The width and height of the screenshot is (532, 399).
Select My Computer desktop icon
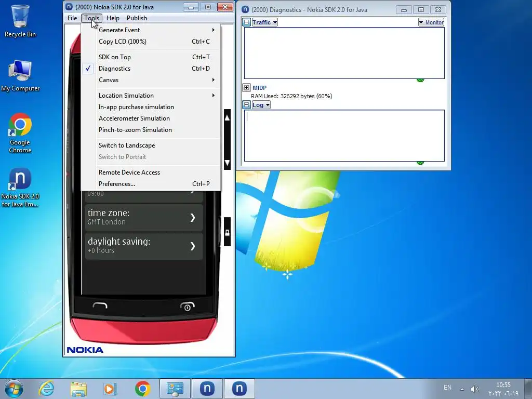(20, 76)
